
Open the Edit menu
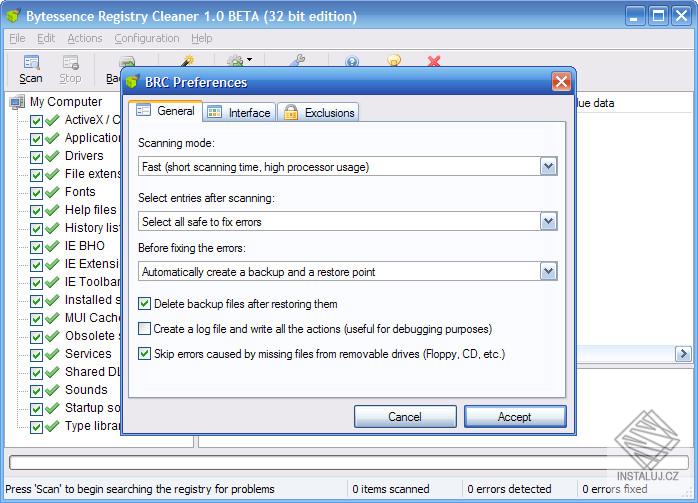pos(46,38)
